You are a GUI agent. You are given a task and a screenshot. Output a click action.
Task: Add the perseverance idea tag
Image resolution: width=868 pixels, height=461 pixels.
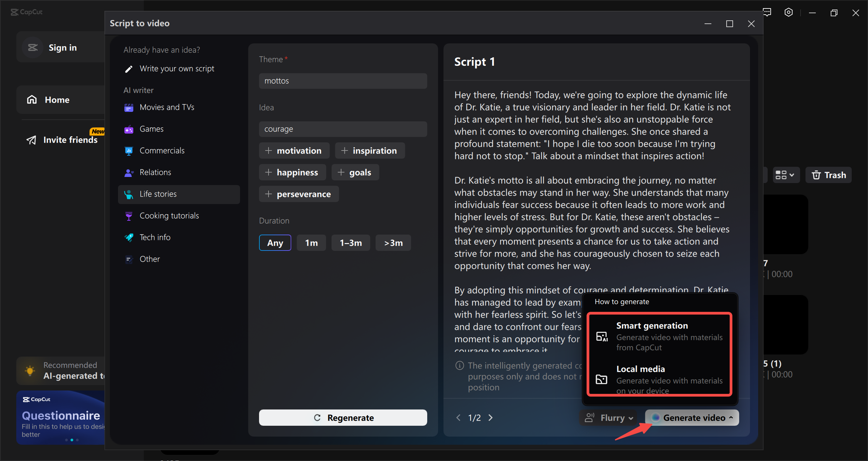pos(299,194)
